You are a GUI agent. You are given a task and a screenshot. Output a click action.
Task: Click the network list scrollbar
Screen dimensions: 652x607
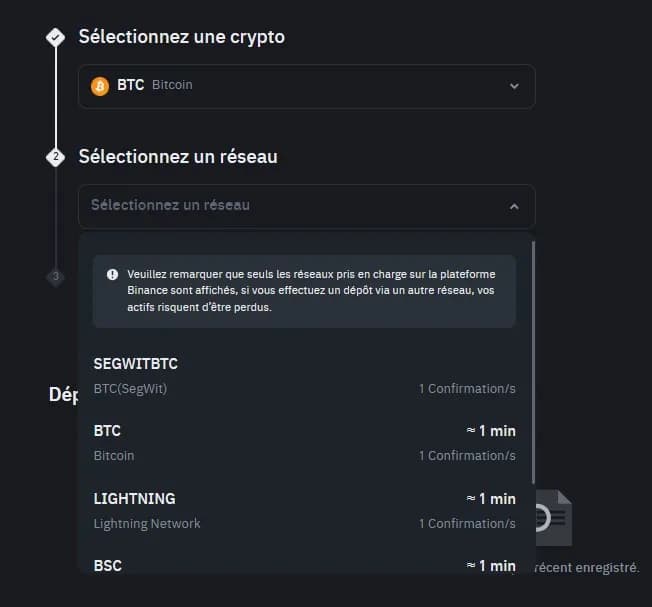[533, 360]
